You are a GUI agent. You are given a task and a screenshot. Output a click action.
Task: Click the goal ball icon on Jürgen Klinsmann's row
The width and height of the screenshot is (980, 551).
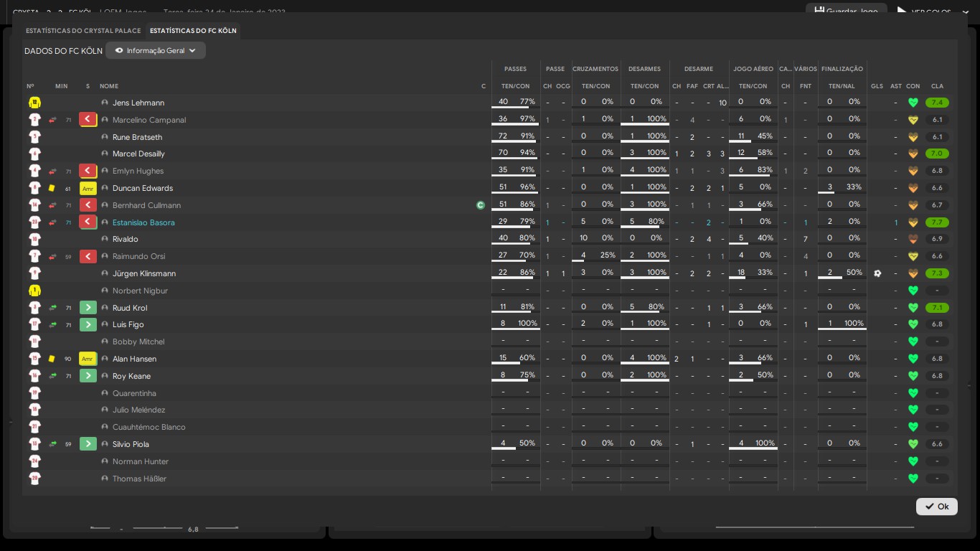[x=877, y=273]
